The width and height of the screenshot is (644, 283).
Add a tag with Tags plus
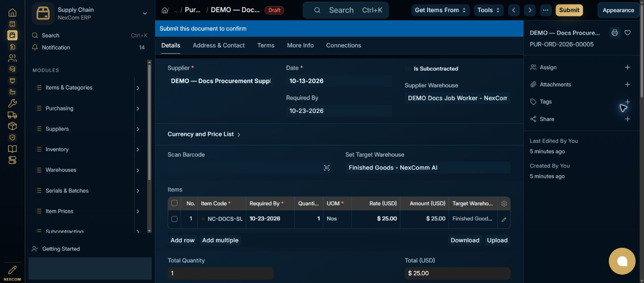tap(627, 102)
